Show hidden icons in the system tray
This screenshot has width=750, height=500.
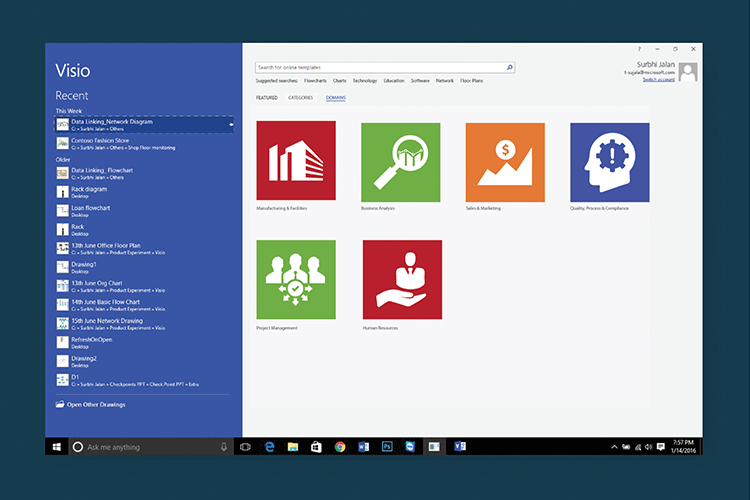(x=613, y=447)
